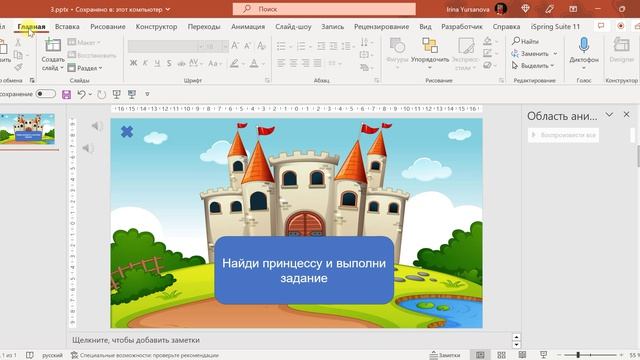The image size is (640, 360).
Task: Open the Заменить replace dropdown arrow
Action: [x=555, y=53]
